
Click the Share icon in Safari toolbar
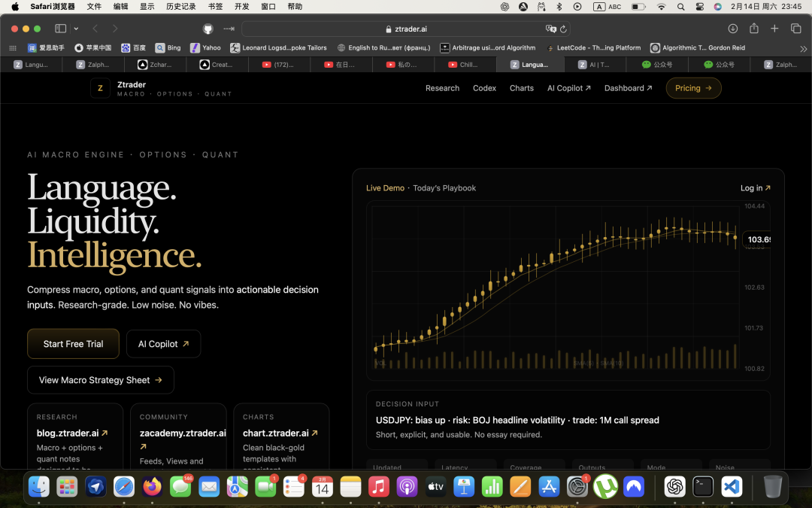pyautogui.click(x=754, y=29)
